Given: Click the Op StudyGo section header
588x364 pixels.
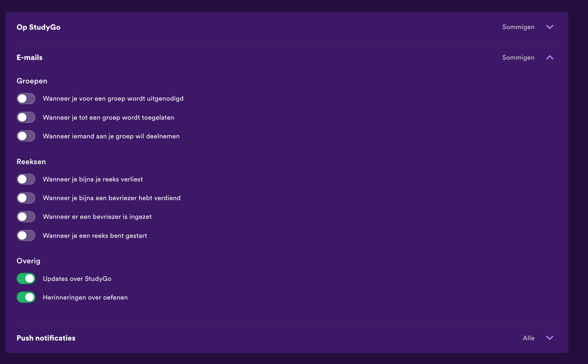Looking at the screenshot, I should point(39,27).
